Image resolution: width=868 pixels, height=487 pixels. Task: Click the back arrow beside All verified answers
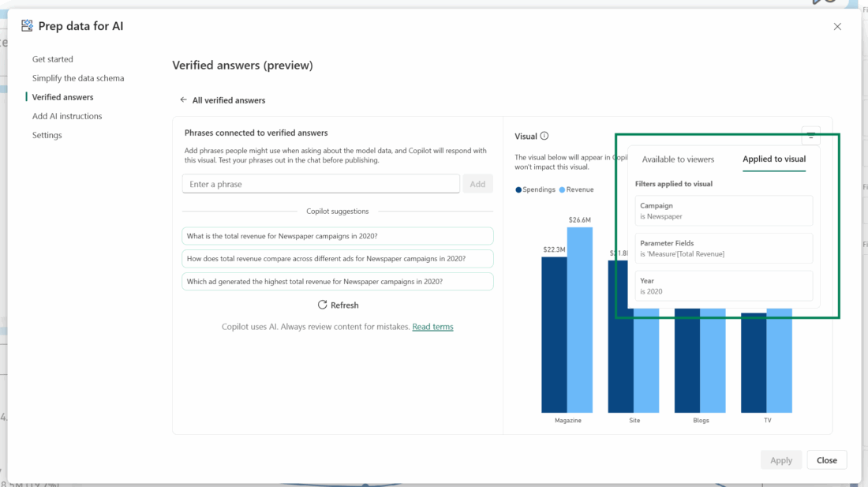click(184, 100)
